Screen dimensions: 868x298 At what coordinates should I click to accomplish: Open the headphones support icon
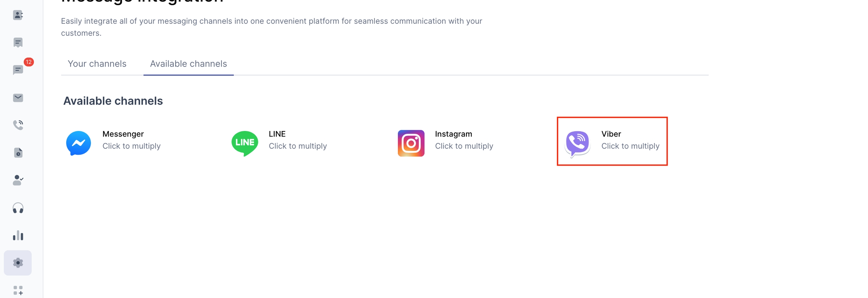(x=18, y=208)
